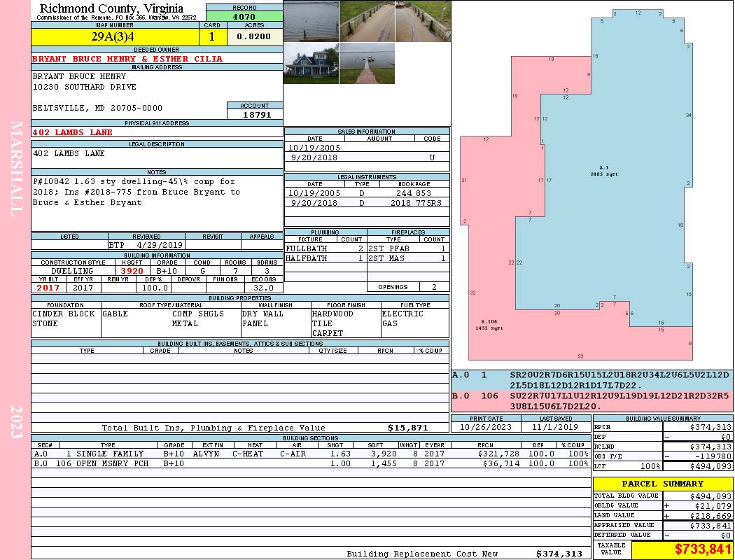Click A.1 2405 SqFt sketch label

(603, 171)
